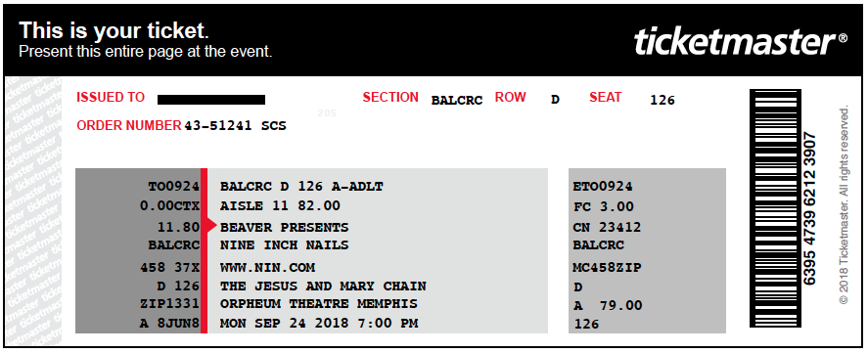Click the ISSUED TO label
This screenshot has height=353, width=868.
coord(111,98)
